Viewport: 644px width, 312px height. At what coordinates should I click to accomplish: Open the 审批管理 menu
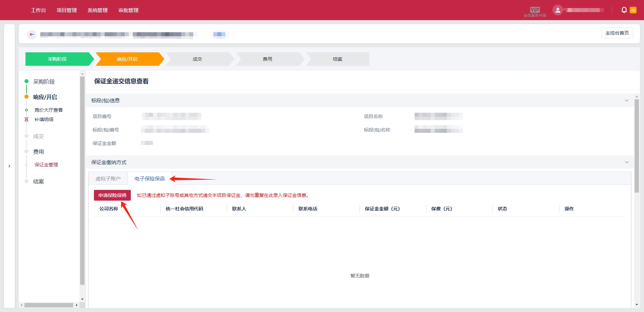(x=128, y=10)
